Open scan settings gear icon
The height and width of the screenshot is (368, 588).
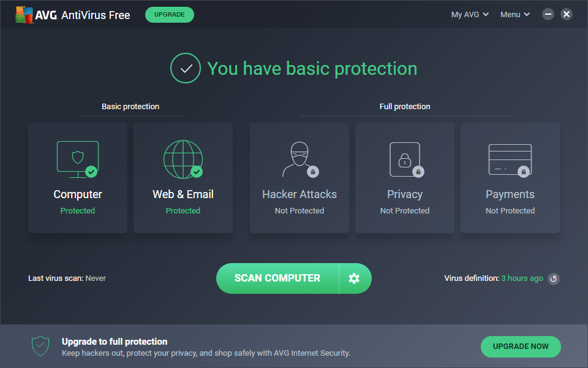[354, 278]
